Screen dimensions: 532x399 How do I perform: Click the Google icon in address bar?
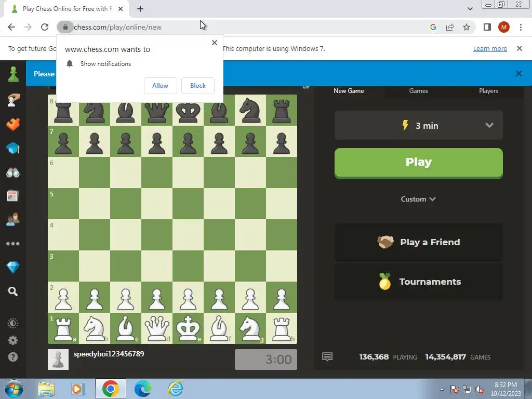point(433,27)
